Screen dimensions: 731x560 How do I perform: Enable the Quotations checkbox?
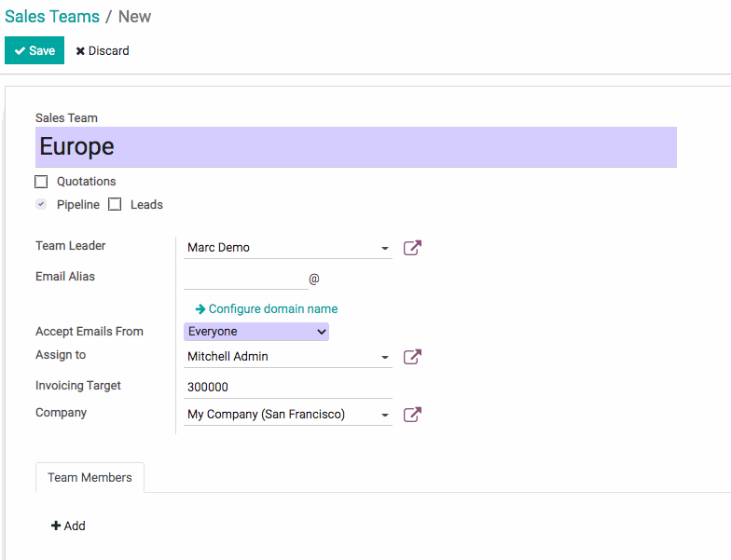[x=41, y=182]
